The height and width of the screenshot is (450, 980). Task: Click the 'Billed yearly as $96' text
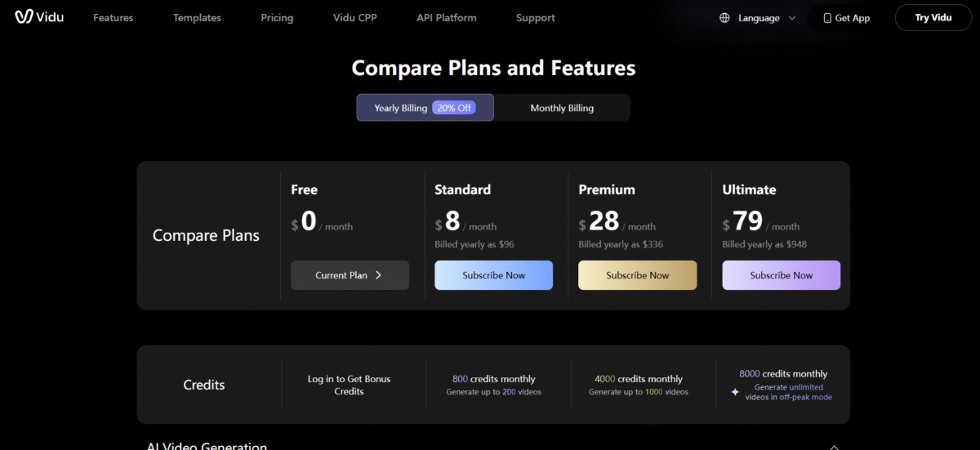coord(474,244)
